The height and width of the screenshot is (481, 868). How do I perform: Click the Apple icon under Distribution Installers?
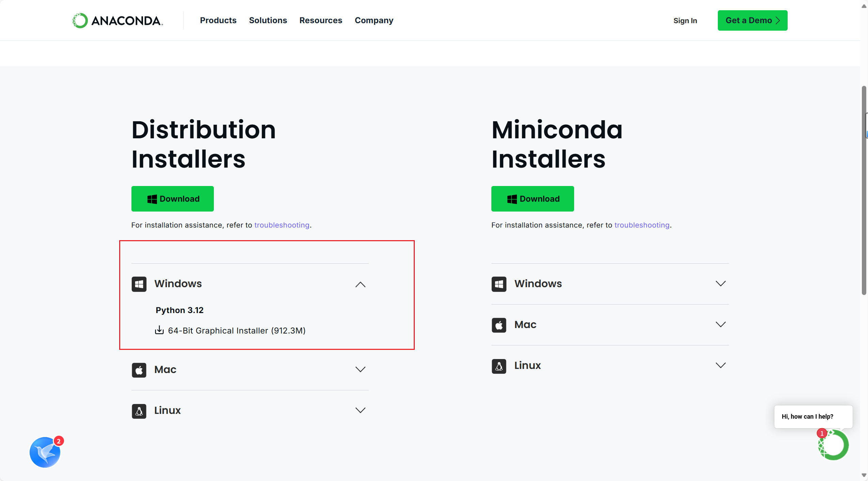(139, 370)
